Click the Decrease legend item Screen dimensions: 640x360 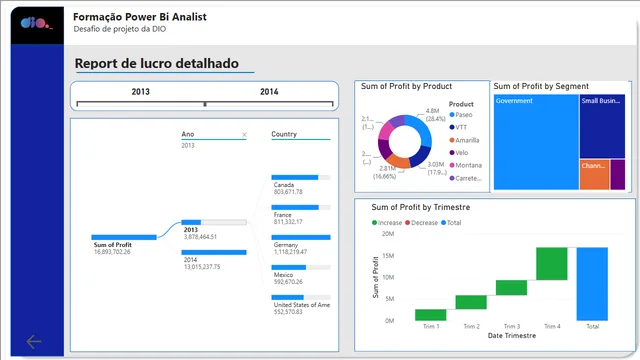[x=422, y=222]
